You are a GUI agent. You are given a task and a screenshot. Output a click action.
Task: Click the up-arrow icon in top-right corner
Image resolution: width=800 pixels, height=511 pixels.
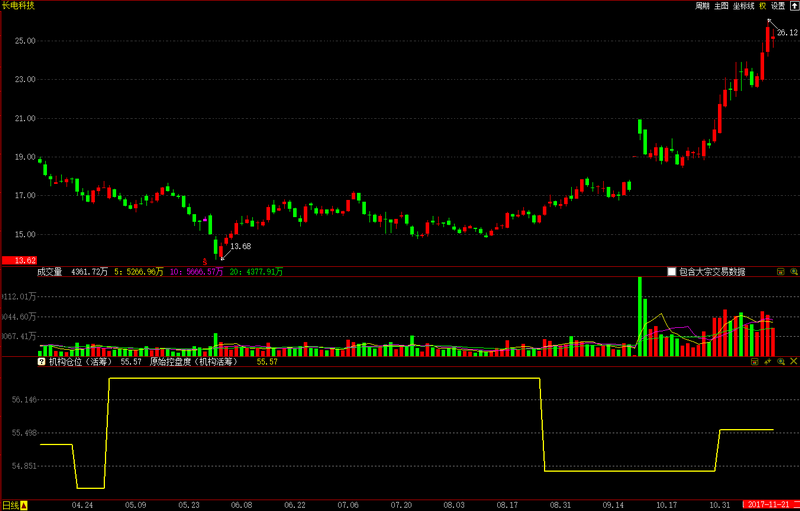(793, 6)
